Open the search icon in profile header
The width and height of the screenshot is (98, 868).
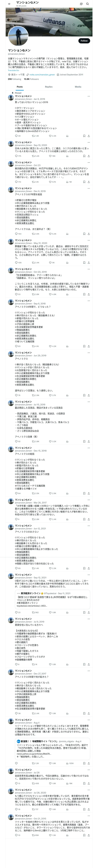click(x=88, y=4)
